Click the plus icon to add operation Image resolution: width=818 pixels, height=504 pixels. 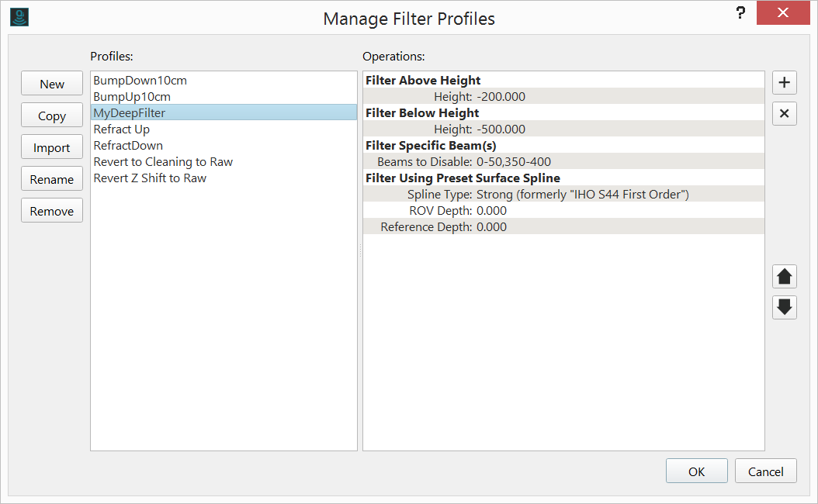pyautogui.click(x=785, y=82)
